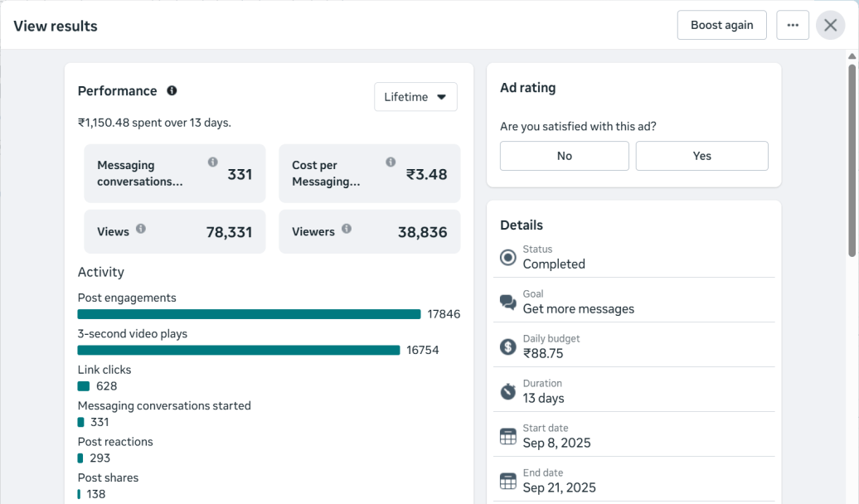Click the 'Post shares' label
This screenshot has height=504, width=859.
coord(109,477)
